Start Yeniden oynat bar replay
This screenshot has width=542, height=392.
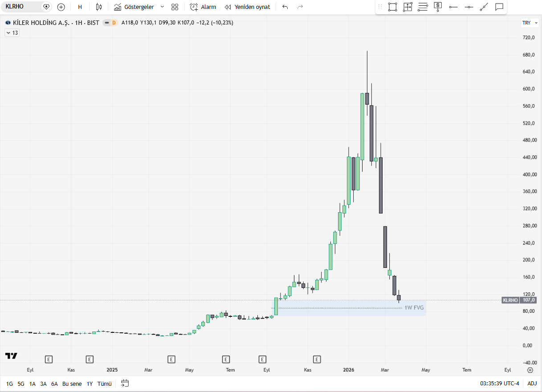[x=248, y=7]
